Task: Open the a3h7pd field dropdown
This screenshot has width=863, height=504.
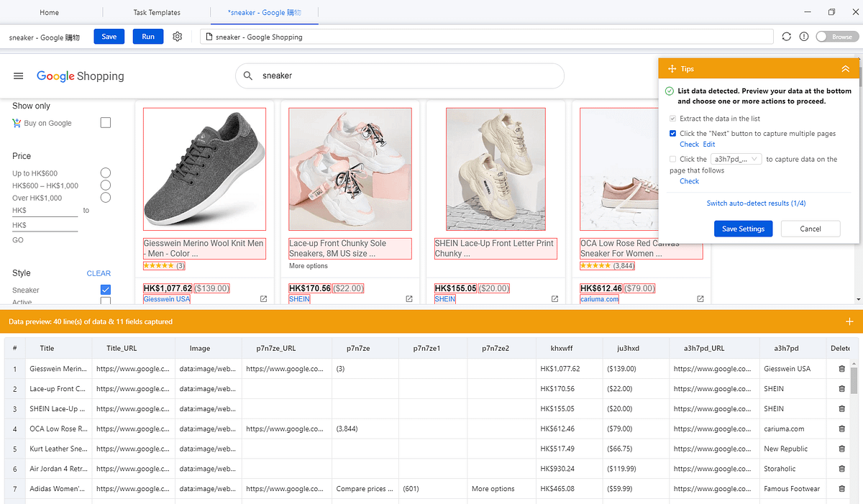Action: pyautogui.click(x=736, y=160)
